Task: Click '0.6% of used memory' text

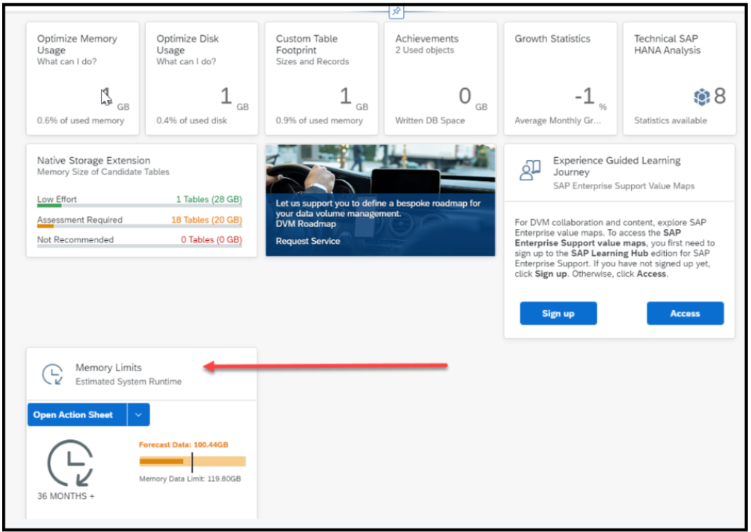Action: 80,121
